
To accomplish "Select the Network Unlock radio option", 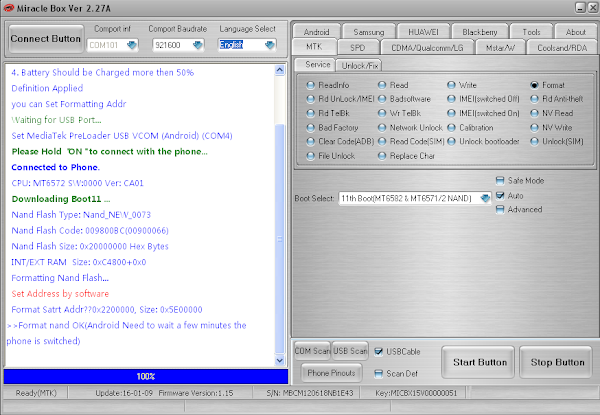I will click(382, 127).
